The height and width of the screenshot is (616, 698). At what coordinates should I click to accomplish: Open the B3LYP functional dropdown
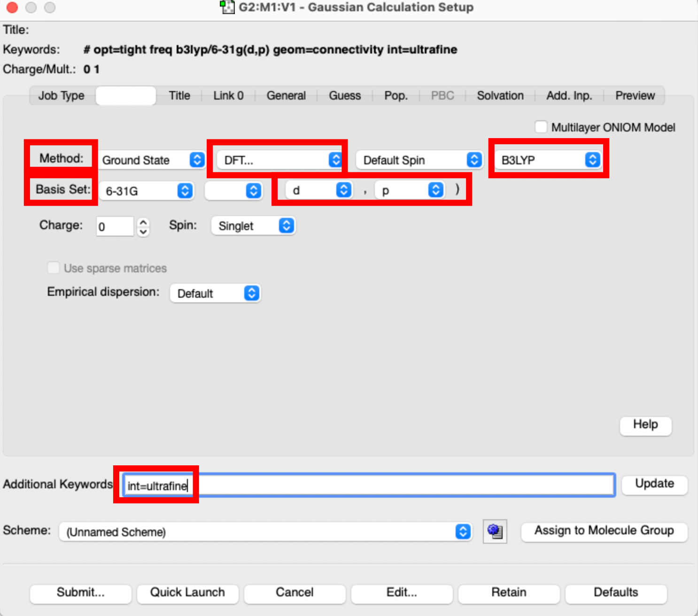coord(548,160)
